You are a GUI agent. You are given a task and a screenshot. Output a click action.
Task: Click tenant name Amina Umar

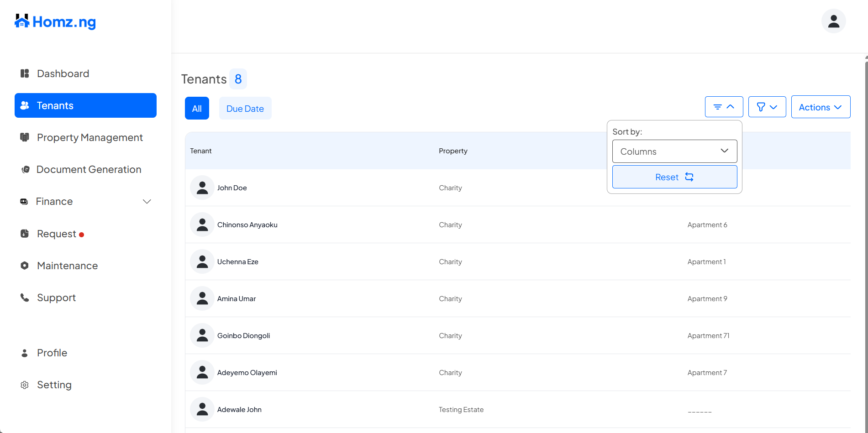coord(237,298)
